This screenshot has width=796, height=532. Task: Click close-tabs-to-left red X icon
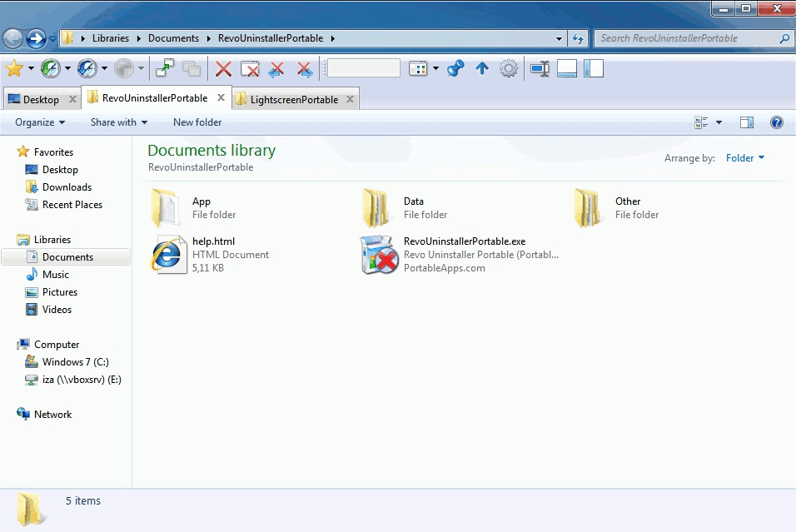coord(276,68)
